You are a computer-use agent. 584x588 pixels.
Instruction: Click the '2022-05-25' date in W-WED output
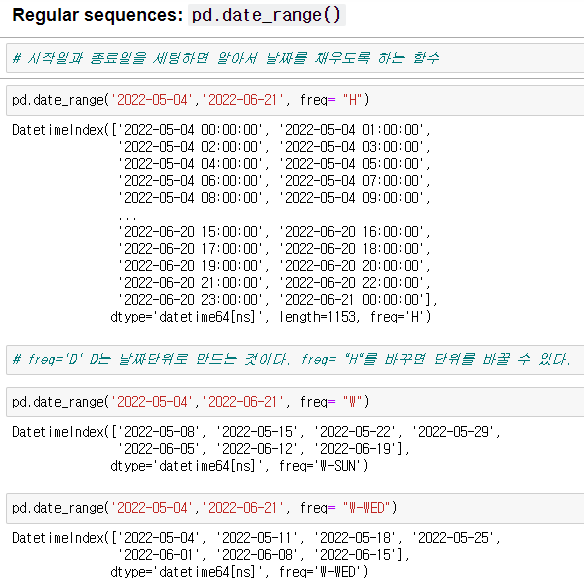[453, 538]
